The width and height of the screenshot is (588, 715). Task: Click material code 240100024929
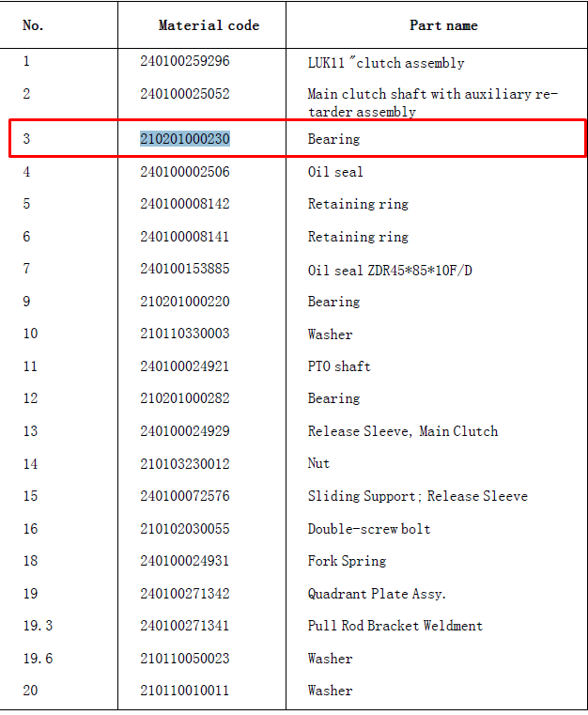185,431
